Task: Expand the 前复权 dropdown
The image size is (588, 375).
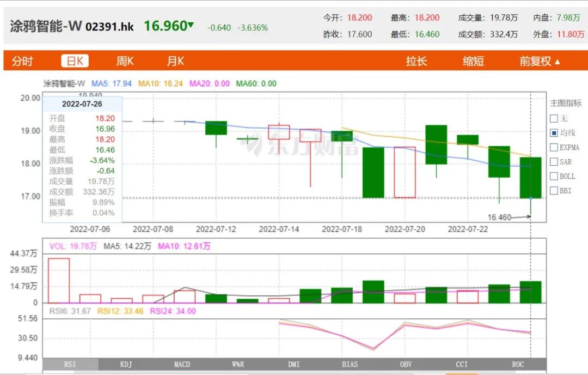Action: [x=540, y=61]
